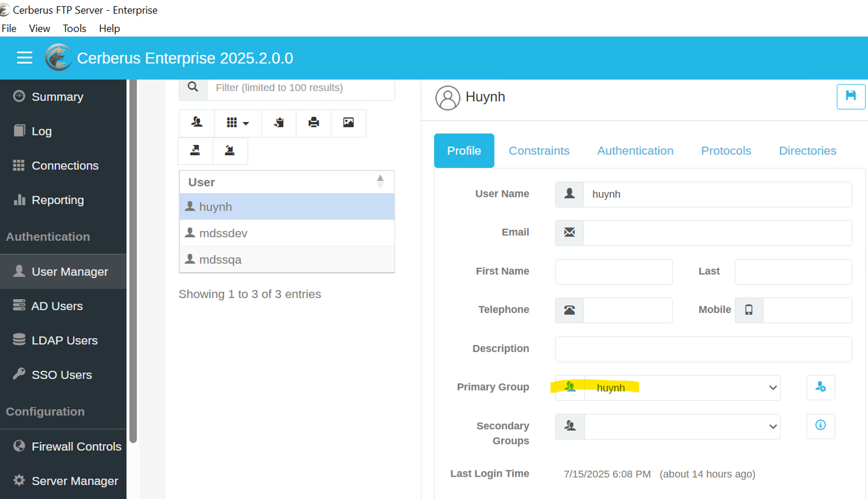Open the File menu

[9, 28]
